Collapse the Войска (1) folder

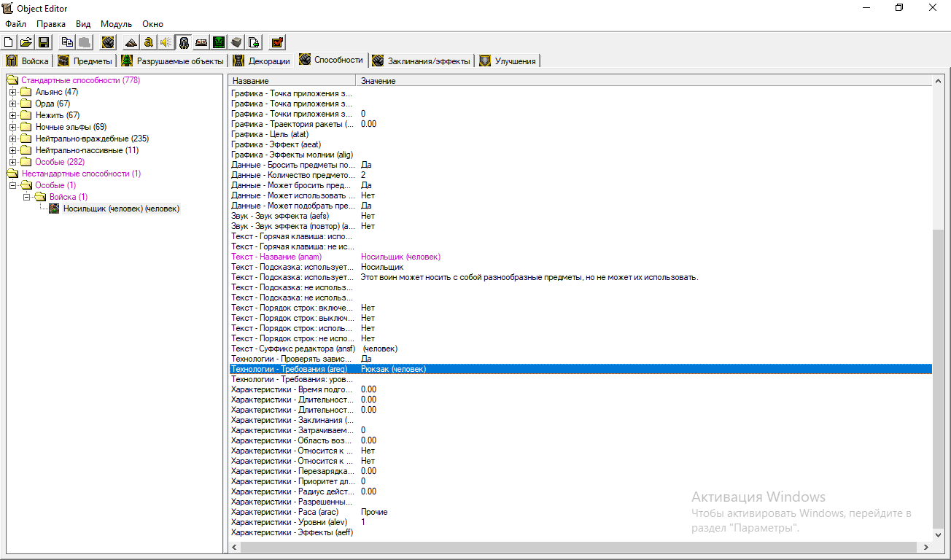[26, 197]
